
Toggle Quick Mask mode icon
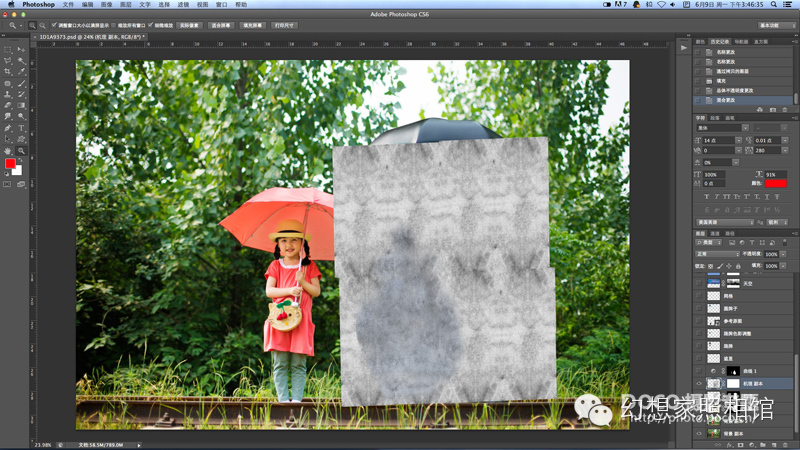pos(7,184)
